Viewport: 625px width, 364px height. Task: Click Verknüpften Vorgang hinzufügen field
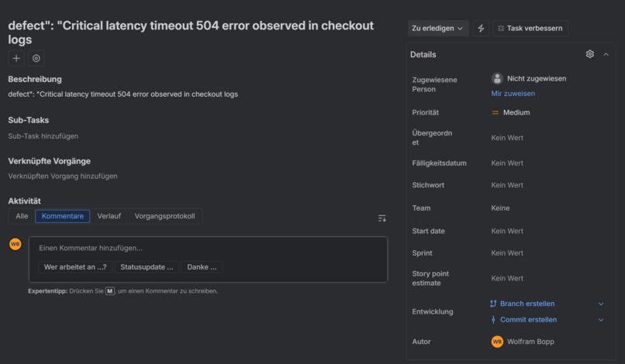[63, 176]
